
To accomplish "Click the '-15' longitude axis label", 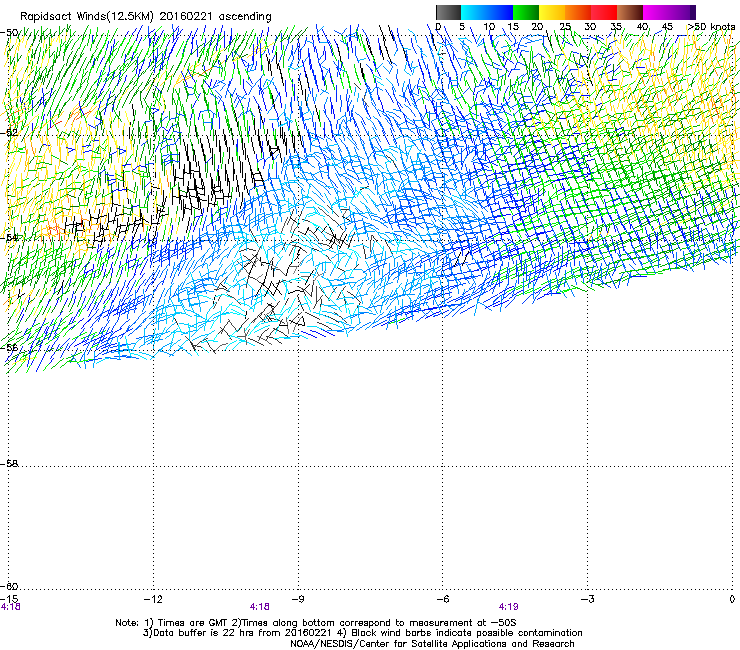I will [8, 599].
